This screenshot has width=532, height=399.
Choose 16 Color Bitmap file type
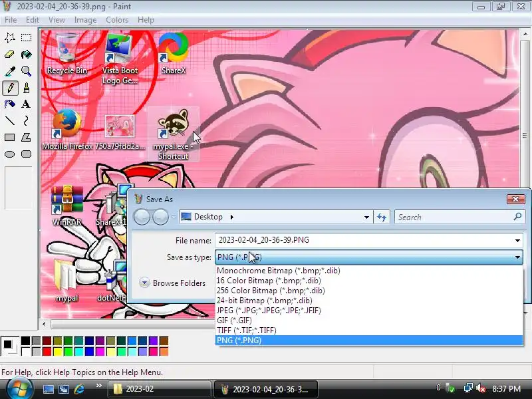click(x=369, y=281)
